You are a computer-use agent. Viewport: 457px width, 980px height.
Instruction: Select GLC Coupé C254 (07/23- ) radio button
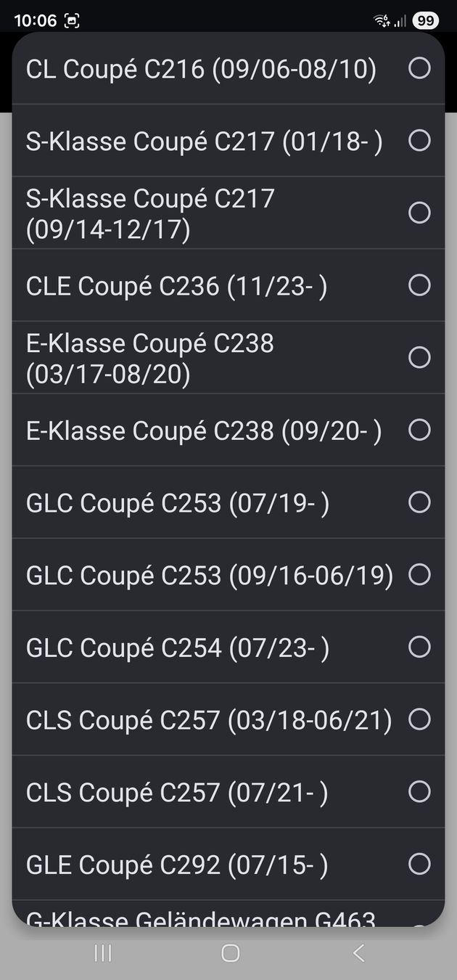pos(419,647)
